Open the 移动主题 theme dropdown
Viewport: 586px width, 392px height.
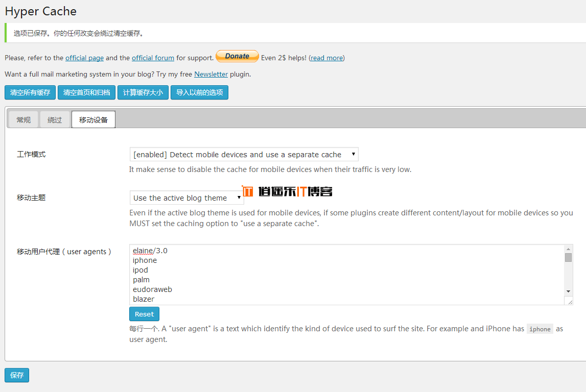tap(186, 198)
